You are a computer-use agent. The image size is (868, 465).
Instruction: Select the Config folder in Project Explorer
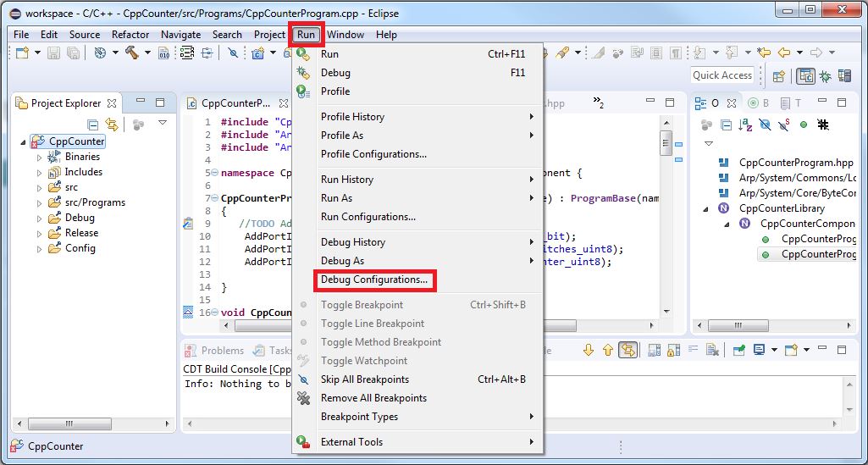tap(80, 248)
